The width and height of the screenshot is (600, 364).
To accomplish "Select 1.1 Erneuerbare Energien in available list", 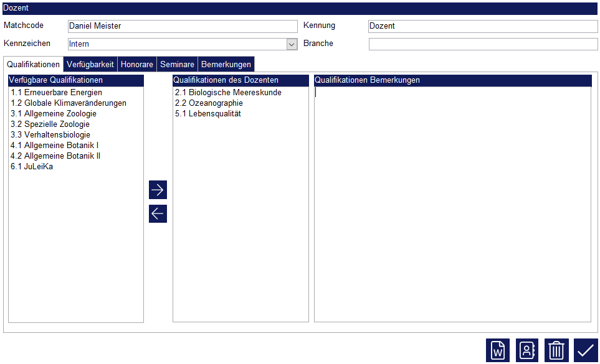I will pos(56,93).
